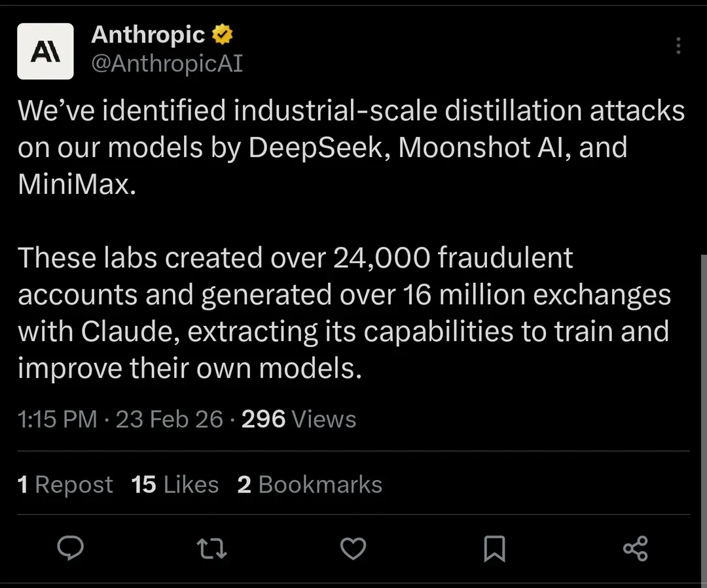Like the post with the heart icon
Screen dimensions: 707x588
pyautogui.click(x=353, y=547)
